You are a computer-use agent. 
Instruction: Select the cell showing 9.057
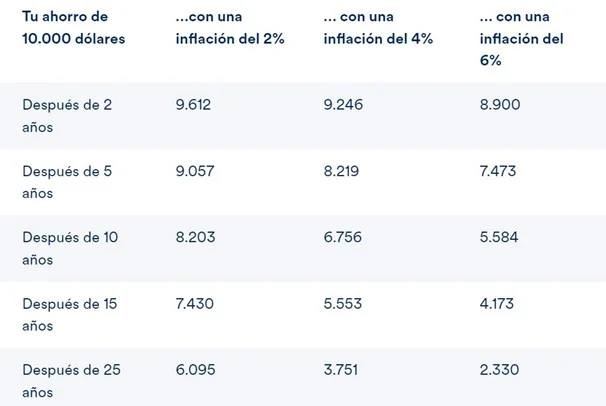pyautogui.click(x=195, y=171)
